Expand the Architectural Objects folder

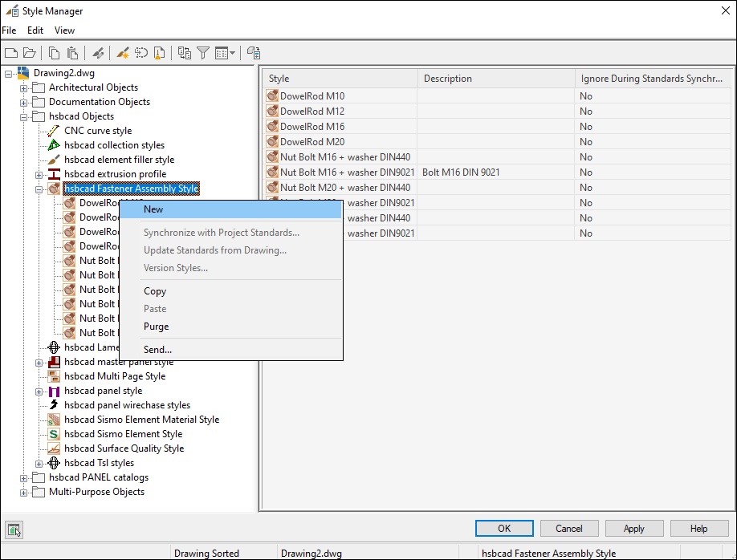[23, 88]
